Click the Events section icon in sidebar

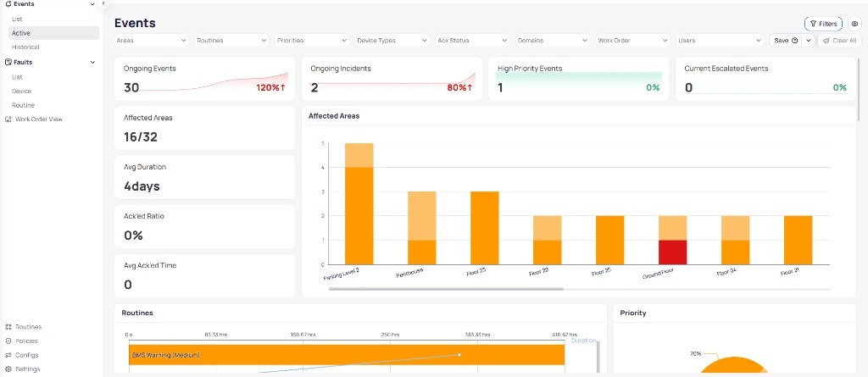(x=8, y=4)
